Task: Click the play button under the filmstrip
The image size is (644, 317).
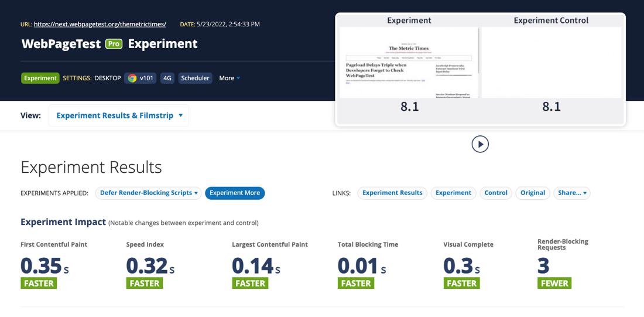Action: click(x=480, y=144)
